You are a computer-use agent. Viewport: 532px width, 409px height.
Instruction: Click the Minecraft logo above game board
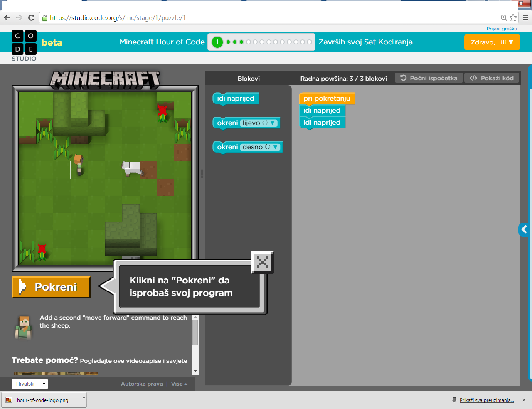pos(105,79)
